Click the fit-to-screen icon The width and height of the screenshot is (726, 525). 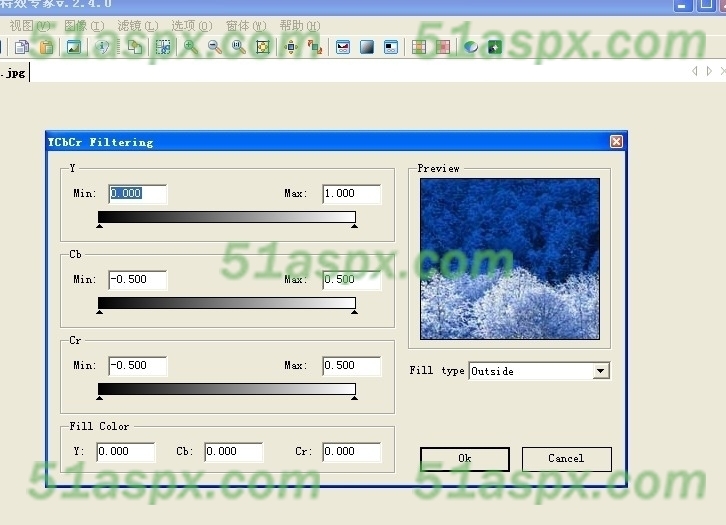point(263,47)
